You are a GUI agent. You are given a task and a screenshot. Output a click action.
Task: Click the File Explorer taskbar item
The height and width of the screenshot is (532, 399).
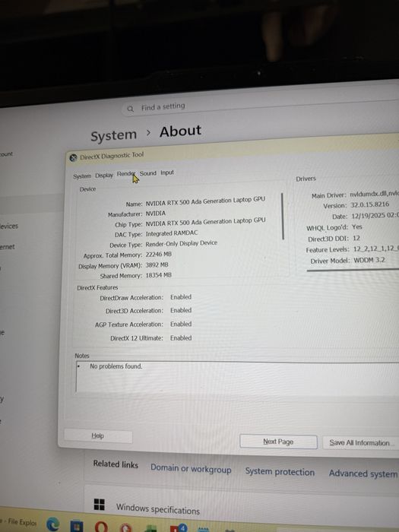pos(19,521)
